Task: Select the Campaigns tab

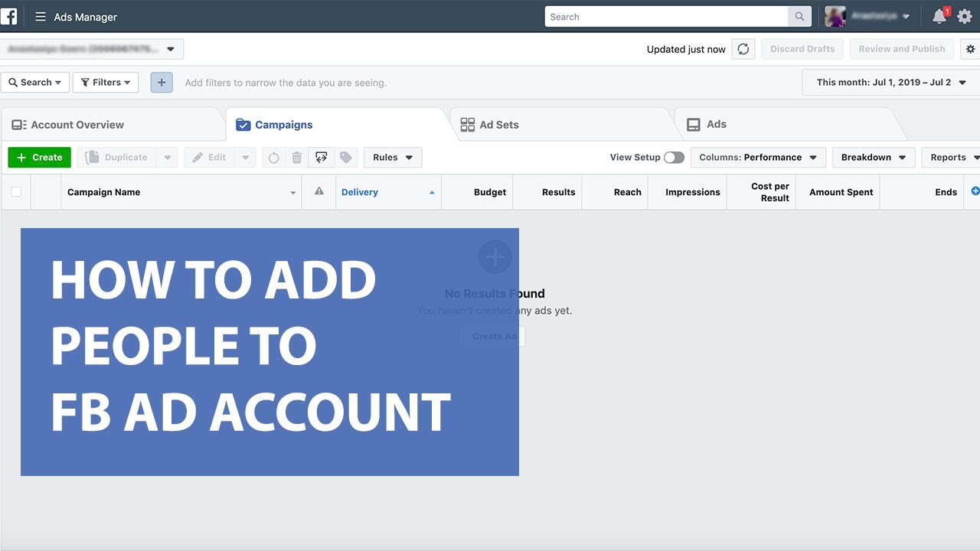Action: click(337, 125)
